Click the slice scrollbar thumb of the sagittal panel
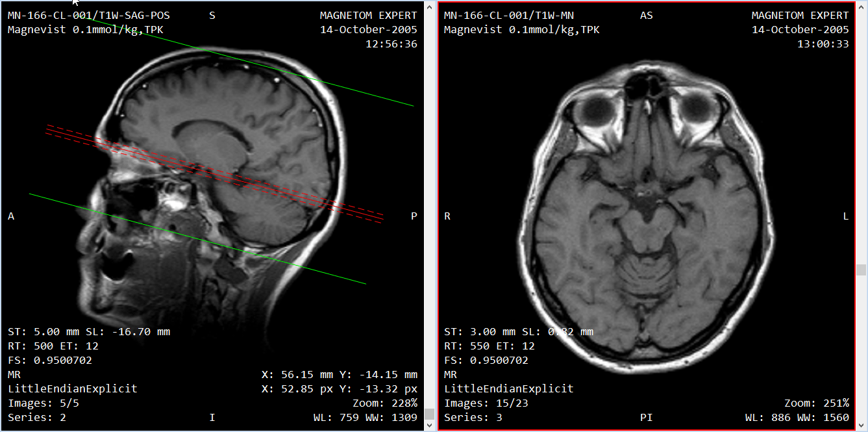Screen dimensions: 868x432 click(429, 414)
